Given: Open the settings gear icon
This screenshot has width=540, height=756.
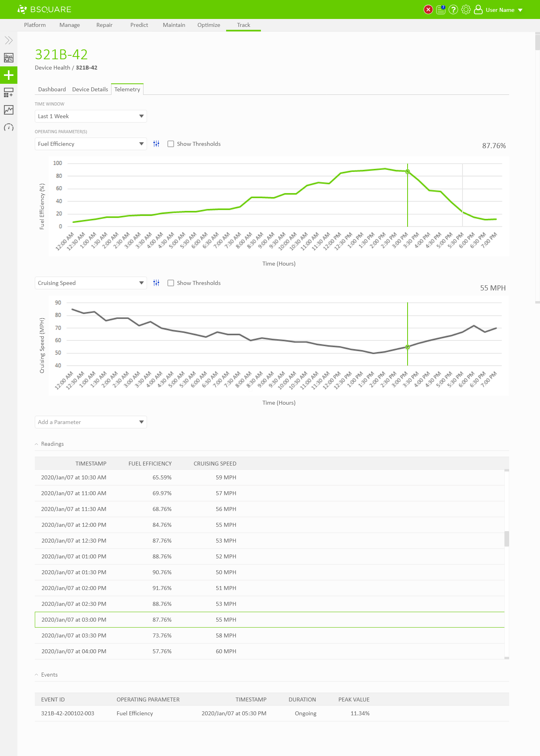Looking at the screenshot, I should coord(466,9).
